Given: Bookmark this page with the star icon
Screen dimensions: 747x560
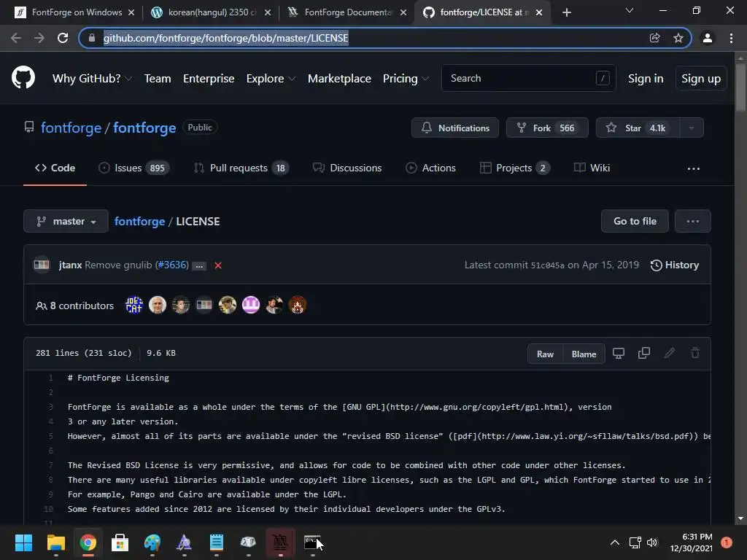Looking at the screenshot, I should (678, 38).
